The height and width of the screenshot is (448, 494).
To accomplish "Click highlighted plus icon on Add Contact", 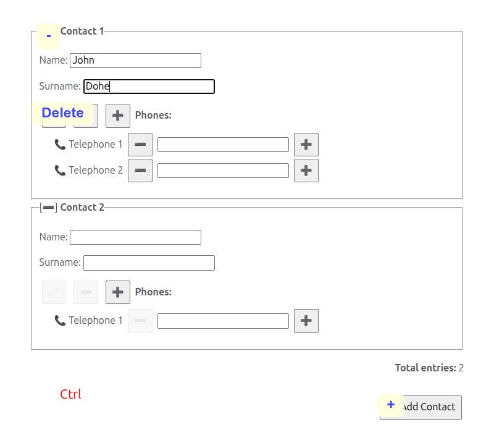I will 391,405.
